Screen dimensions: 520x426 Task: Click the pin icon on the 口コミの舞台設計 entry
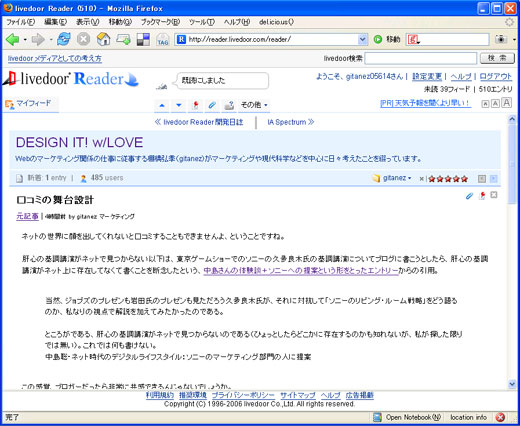482,196
